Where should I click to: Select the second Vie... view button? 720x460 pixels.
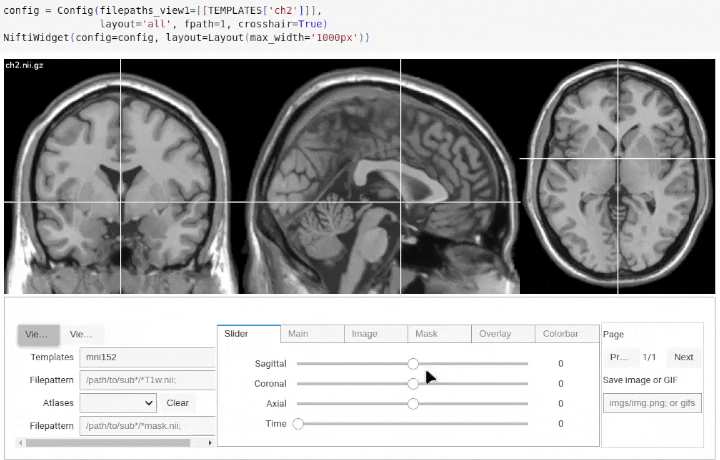click(81, 335)
